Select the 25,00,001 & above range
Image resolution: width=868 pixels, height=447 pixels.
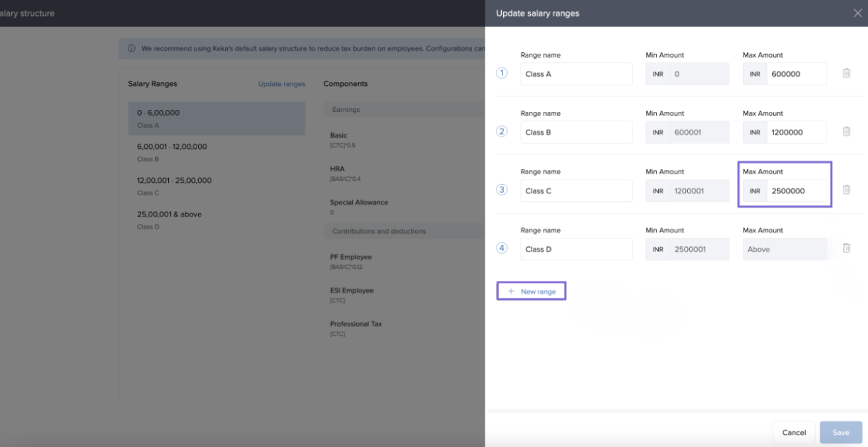217,220
